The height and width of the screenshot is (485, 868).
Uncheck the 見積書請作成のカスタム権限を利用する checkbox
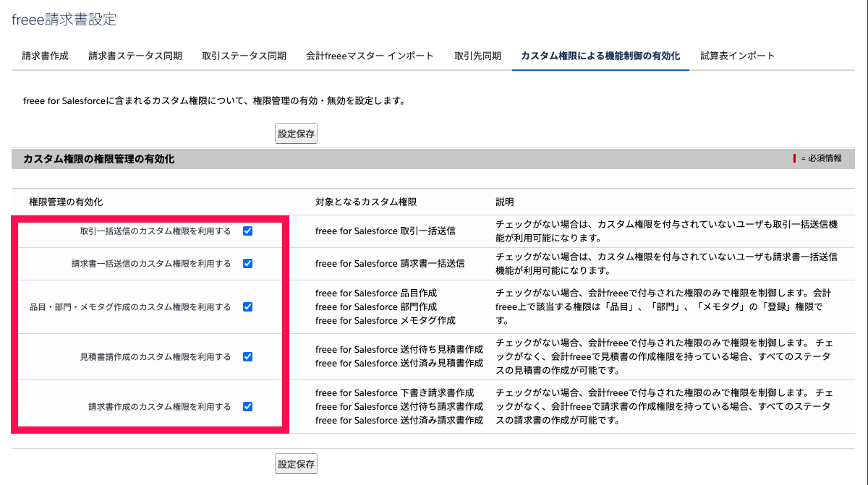(x=248, y=356)
